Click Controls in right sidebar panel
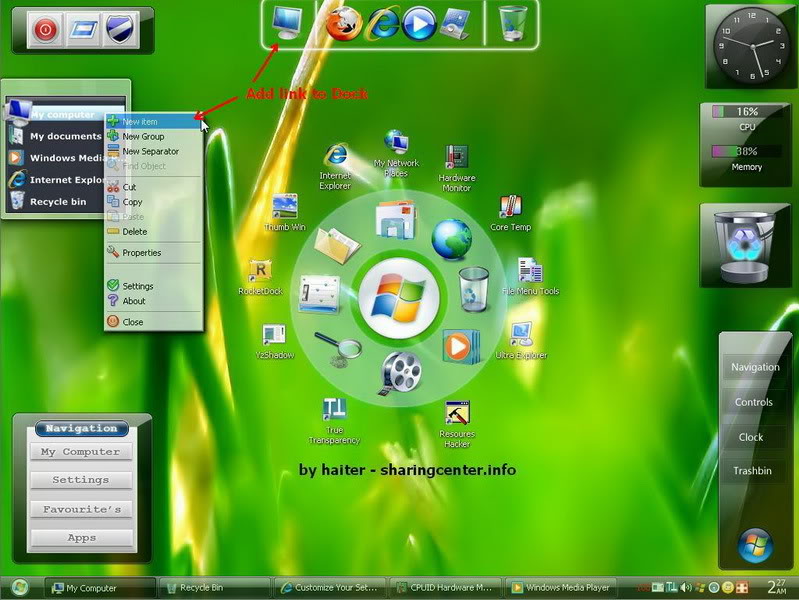Viewport: 799px width, 600px height. [754, 402]
